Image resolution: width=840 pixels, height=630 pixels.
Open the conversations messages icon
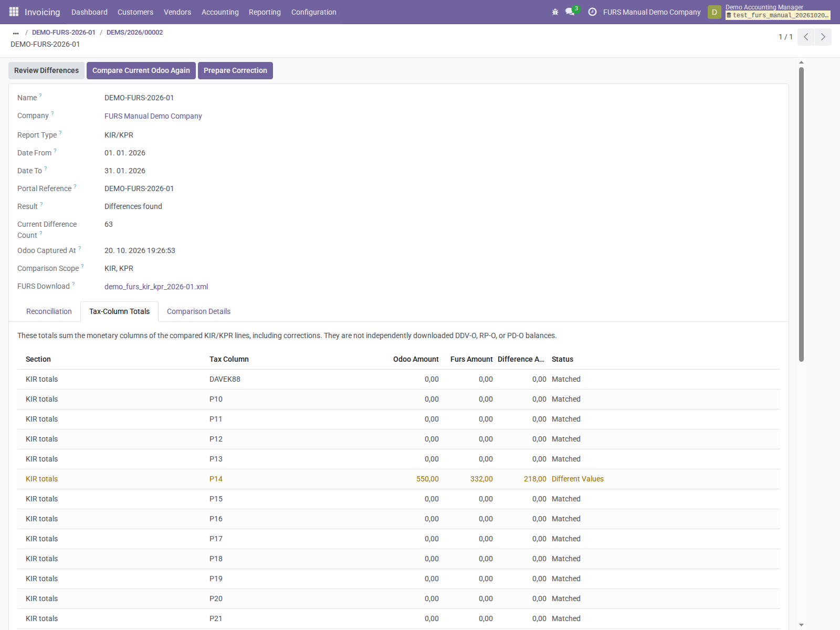point(571,12)
